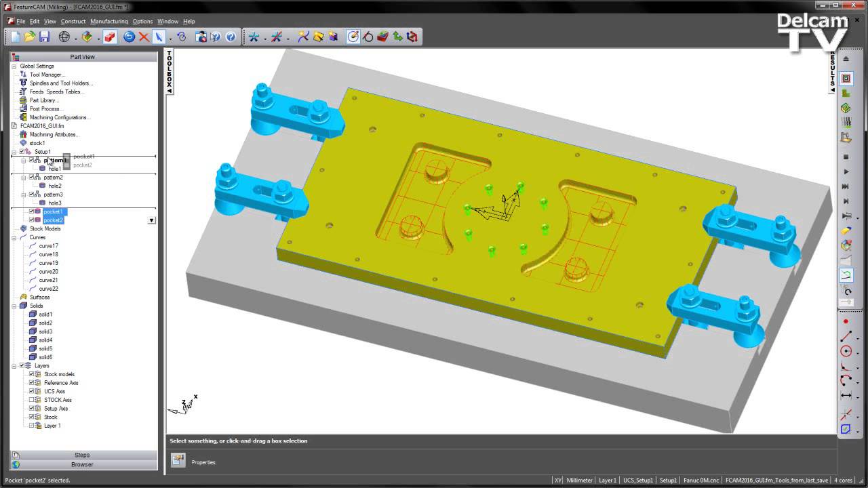This screenshot has width=868, height=488.
Task: Toggle the UCS Axis layer checkbox
Action: 31,391
